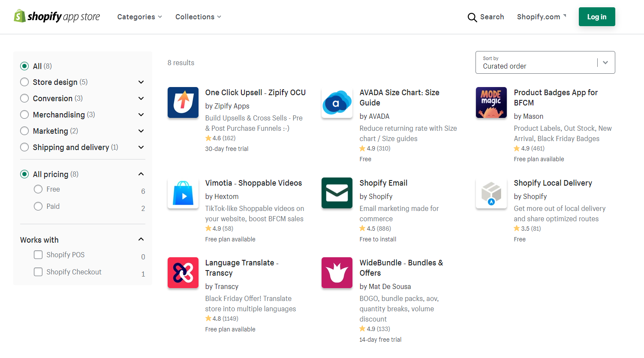
Task: Click '30-day free trial' under Zipify OCU
Action: point(227,149)
